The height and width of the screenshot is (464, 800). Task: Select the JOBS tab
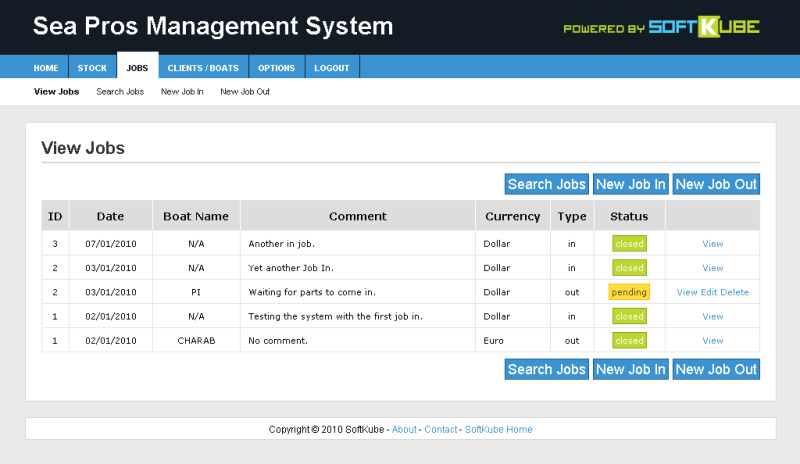[x=137, y=67]
